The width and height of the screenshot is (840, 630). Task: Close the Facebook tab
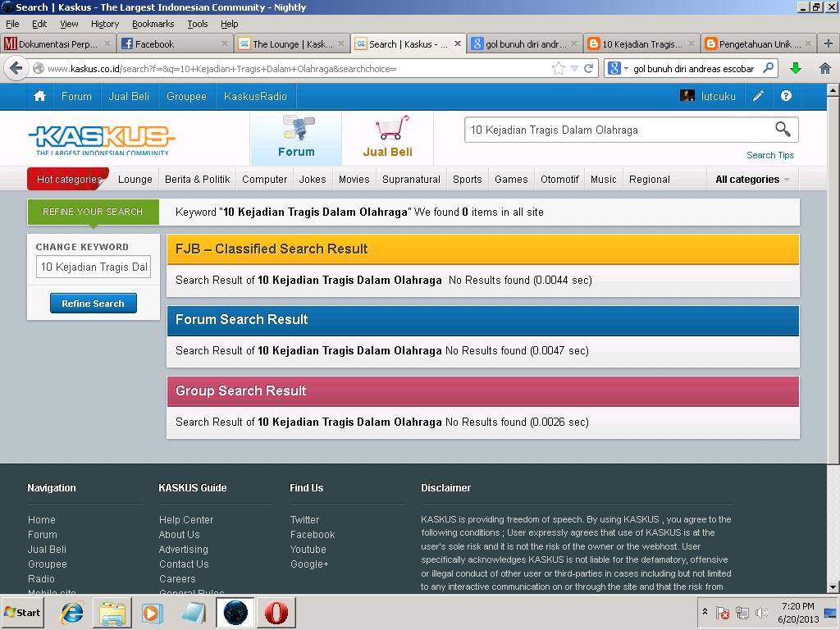pos(225,44)
